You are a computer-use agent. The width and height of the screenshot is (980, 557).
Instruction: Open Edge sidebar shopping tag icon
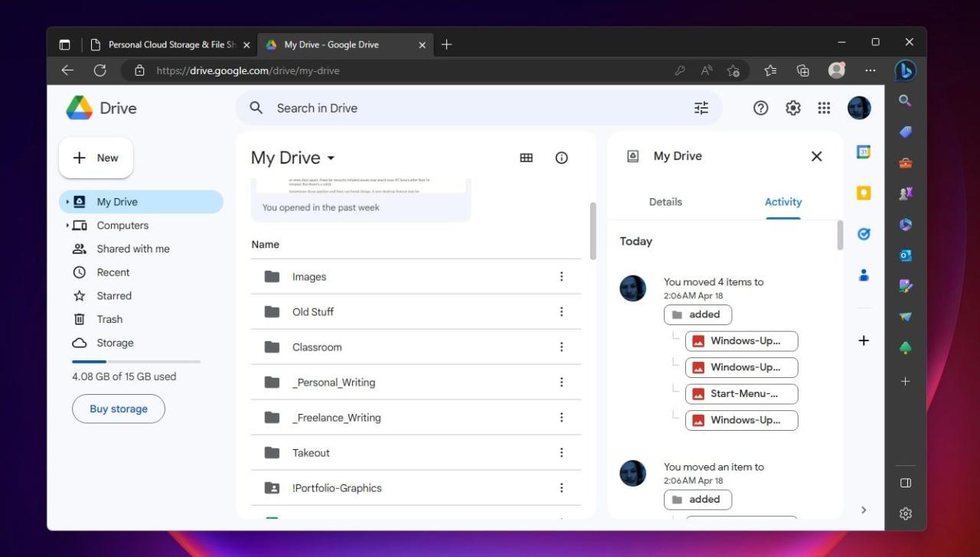(905, 132)
